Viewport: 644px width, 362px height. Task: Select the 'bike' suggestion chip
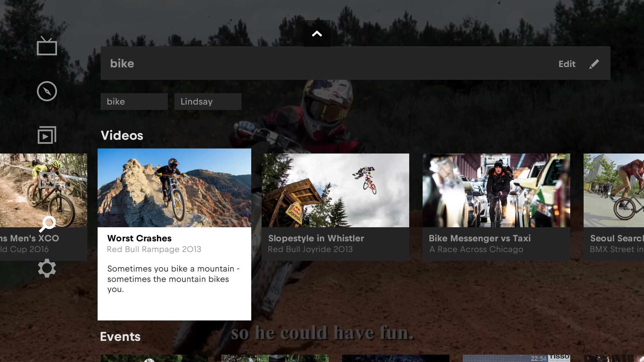134,102
